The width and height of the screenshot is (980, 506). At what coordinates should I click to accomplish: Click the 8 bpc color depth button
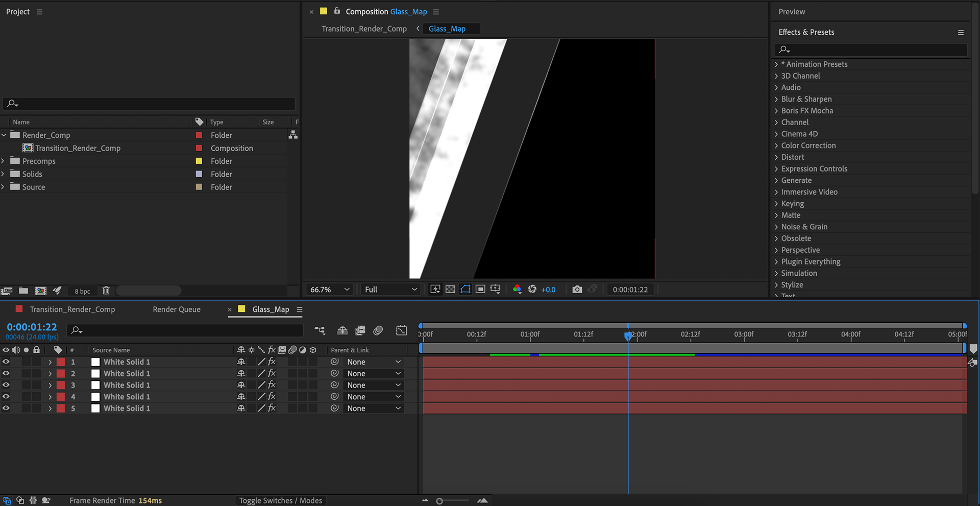click(x=82, y=291)
